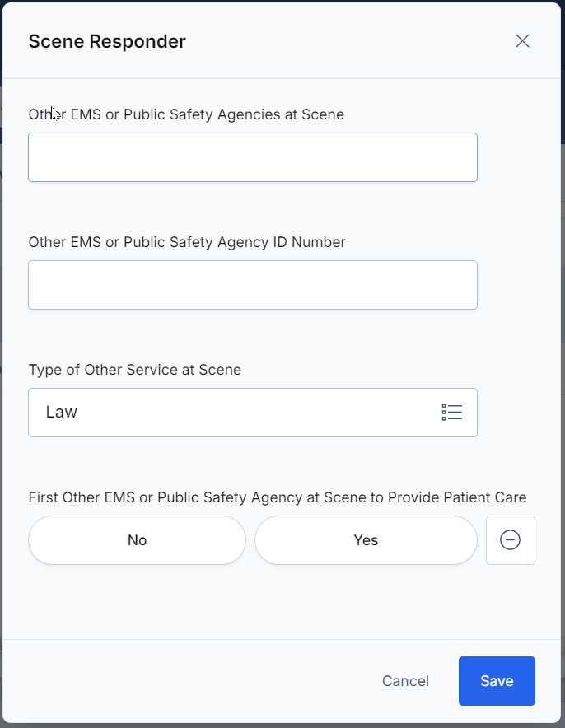Image resolution: width=565 pixels, height=728 pixels.
Task: Clear the patient care selection with minus icon
Action: tap(510, 540)
